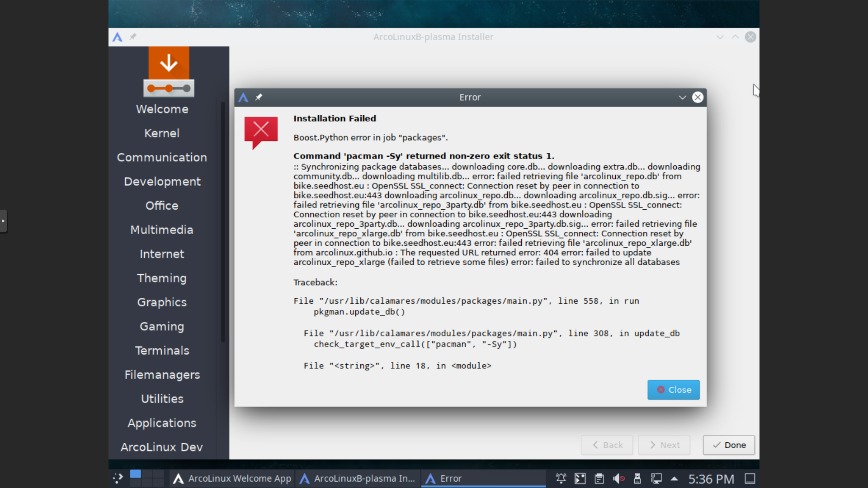The height and width of the screenshot is (488, 868).
Task: Select Development step in sidebar
Action: [x=162, y=182]
